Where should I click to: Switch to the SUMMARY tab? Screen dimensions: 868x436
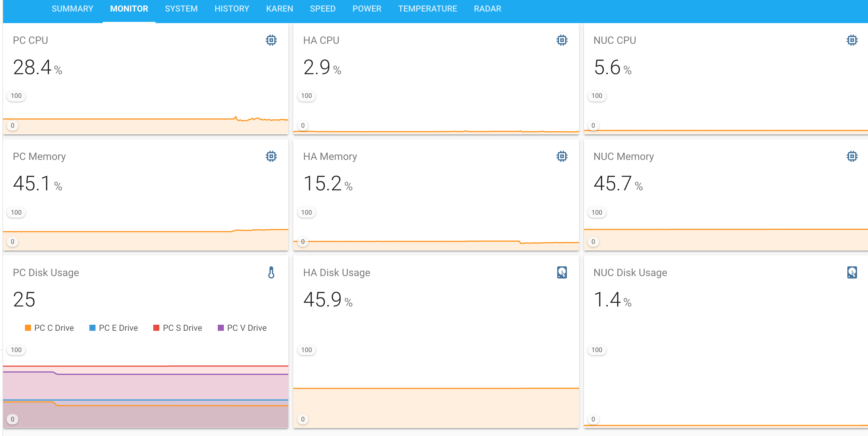point(72,9)
